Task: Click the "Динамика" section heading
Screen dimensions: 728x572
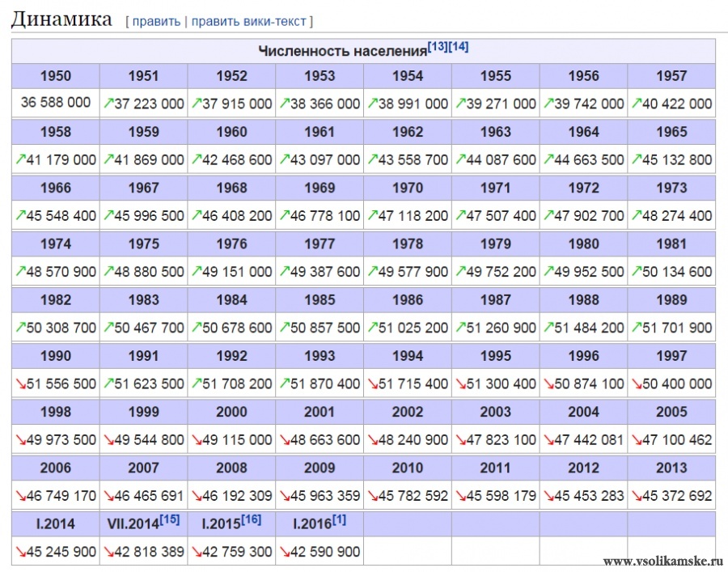Action: coord(61,19)
